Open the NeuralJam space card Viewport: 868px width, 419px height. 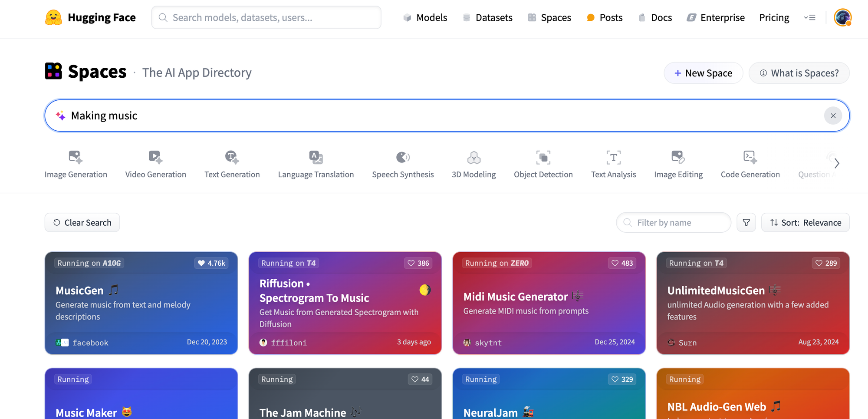tap(549, 394)
